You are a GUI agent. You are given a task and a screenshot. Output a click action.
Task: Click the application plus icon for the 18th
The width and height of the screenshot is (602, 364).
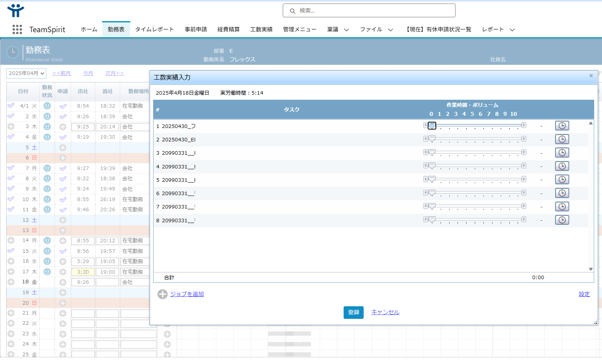coord(63,282)
